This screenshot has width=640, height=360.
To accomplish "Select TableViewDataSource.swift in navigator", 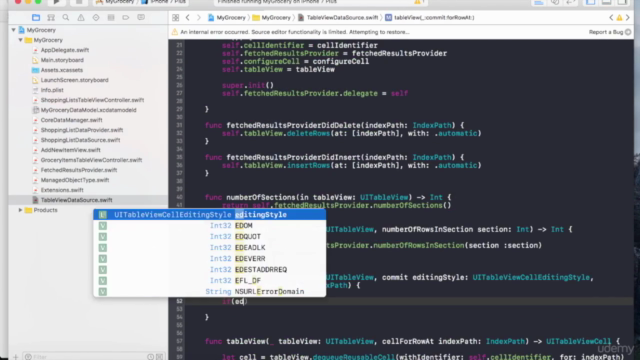I will tap(76, 200).
